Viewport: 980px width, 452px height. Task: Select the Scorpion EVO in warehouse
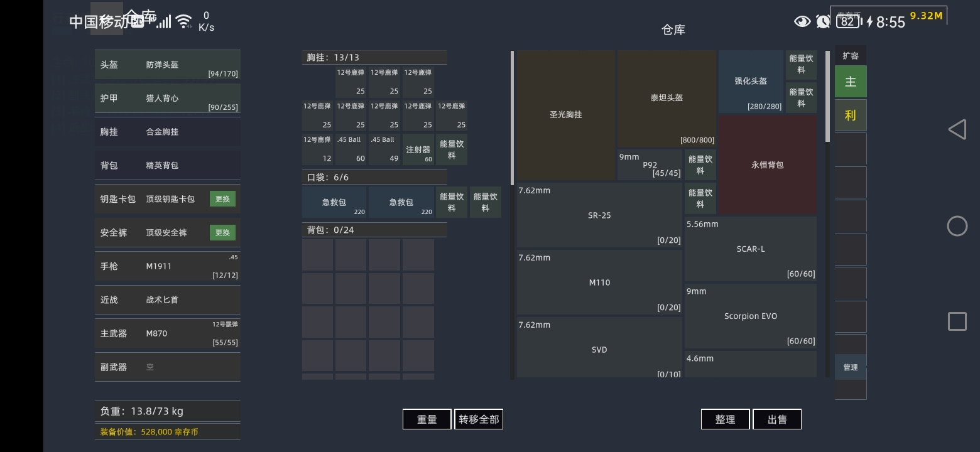pyautogui.click(x=751, y=316)
